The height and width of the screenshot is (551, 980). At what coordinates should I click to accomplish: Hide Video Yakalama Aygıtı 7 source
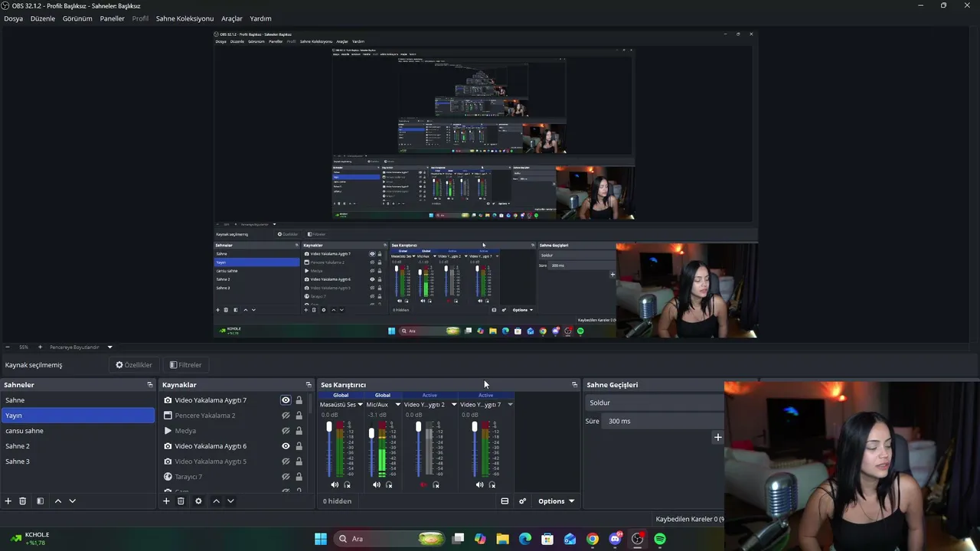click(x=286, y=400)
